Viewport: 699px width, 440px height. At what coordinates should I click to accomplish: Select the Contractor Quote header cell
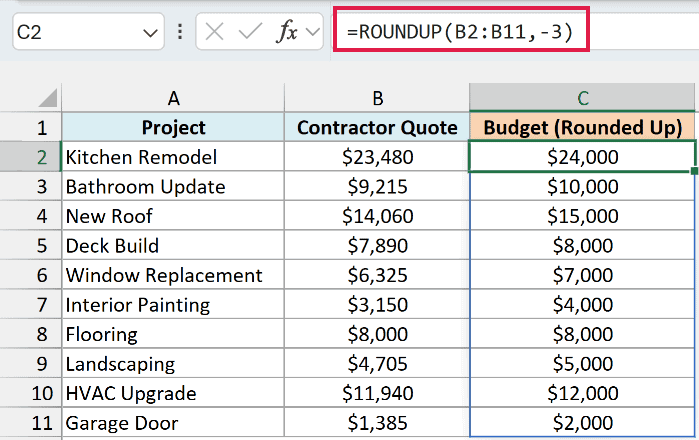click(x=377, y=127)
